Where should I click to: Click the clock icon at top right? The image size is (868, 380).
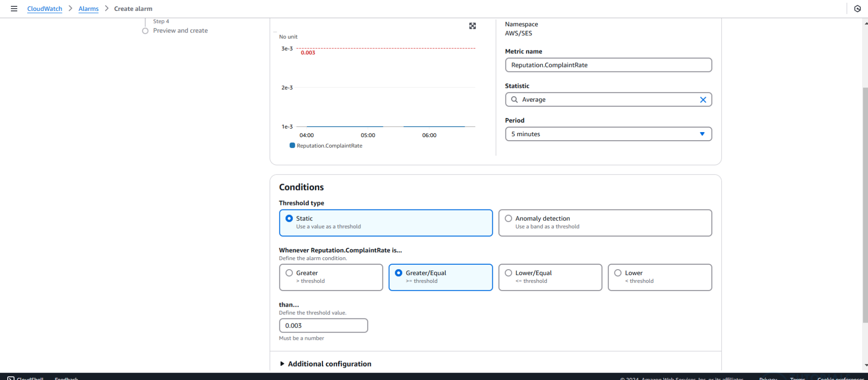(857, 9)
